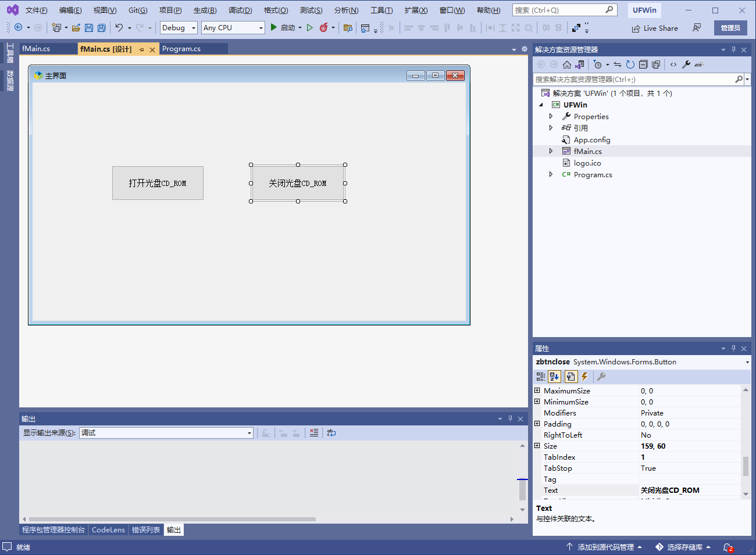Toggle auto-hide pin of Output panel
This screenshot has height=555, width=756.
510,418
